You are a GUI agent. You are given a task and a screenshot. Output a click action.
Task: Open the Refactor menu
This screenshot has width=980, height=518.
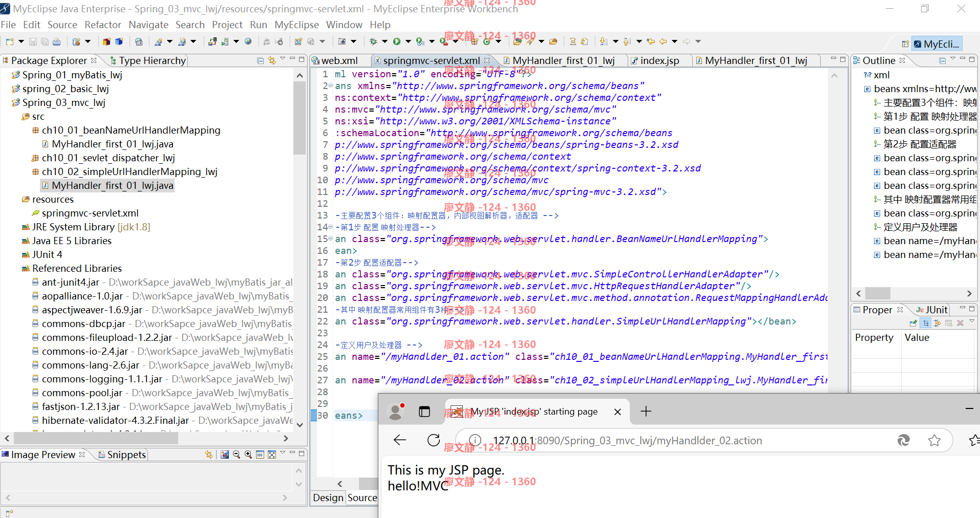[103, 25]
